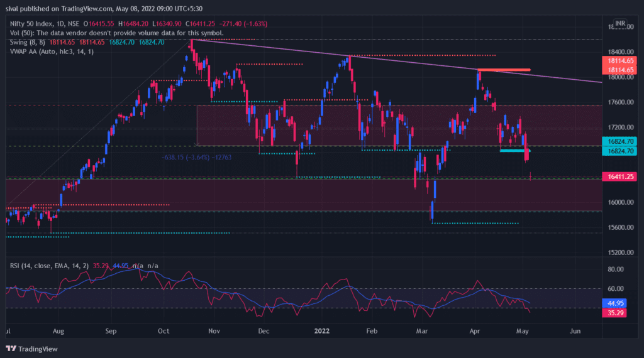Click the 15600.00 price axis tick
Image resolution: width=644 pixels, height=358 pixels.
pos(621,227)
